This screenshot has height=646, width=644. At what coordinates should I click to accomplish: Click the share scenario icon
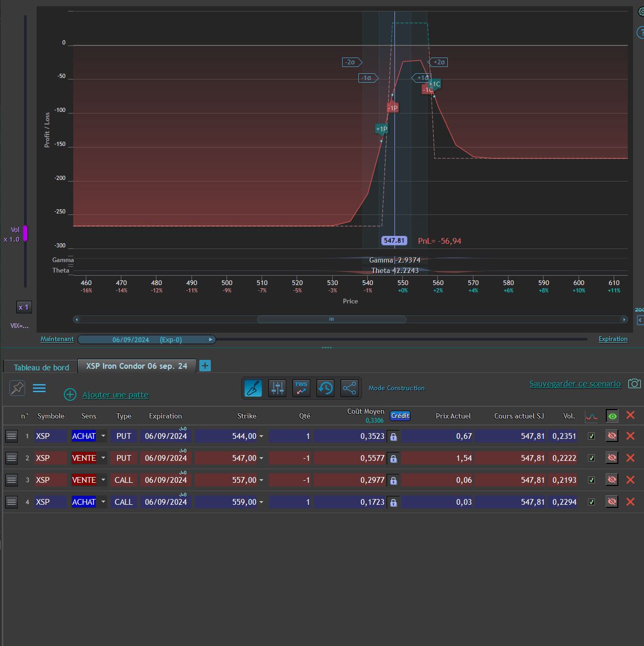pyautogui.click(x=349, y=388)
